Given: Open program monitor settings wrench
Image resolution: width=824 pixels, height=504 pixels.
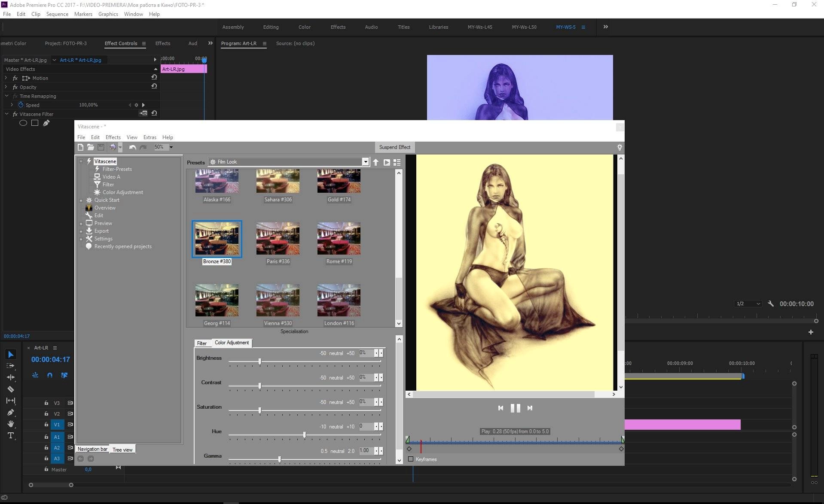Looking at the screenshot, I should coord(771,304).
